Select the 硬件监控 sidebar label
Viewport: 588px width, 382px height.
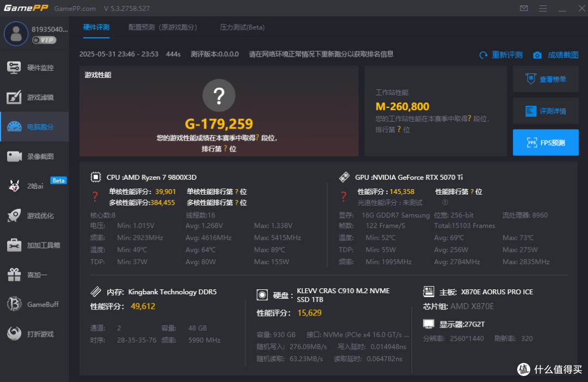point(40,68)
